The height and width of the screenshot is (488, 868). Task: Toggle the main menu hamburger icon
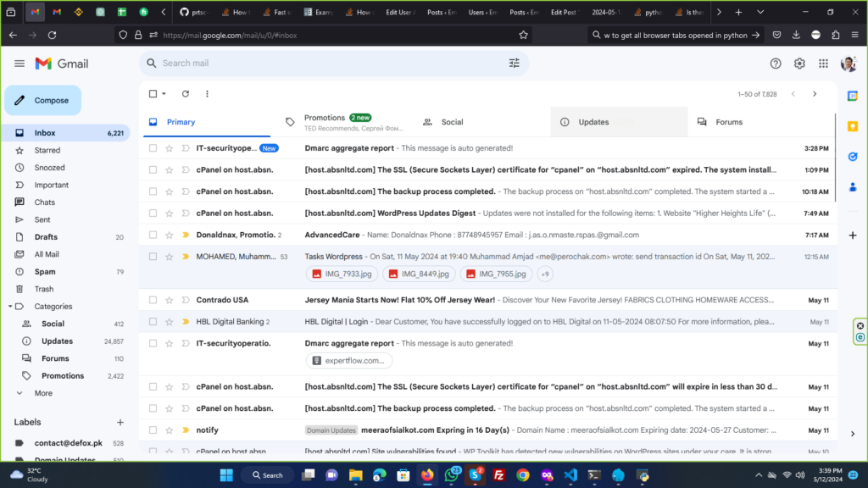(19, 64)
